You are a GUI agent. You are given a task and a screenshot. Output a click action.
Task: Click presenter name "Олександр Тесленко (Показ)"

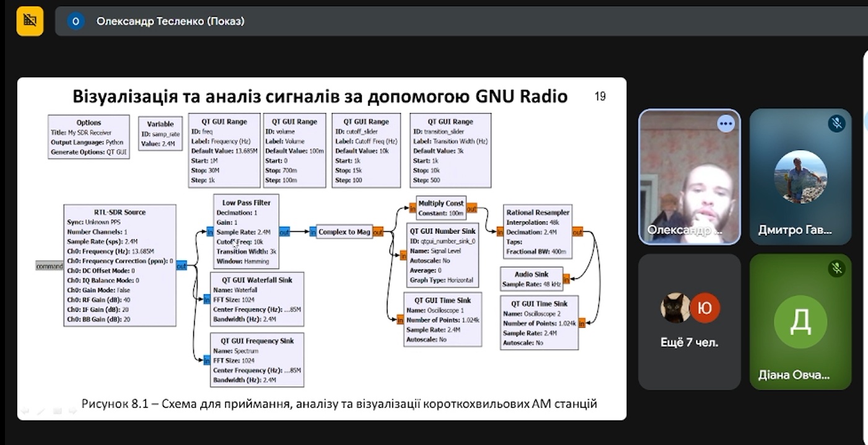[170, 22]
